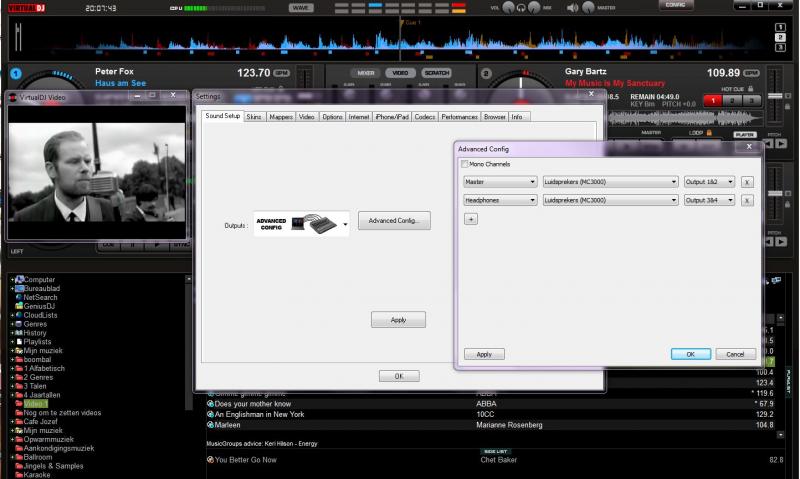
Task: Adjust the MASTER volume knob
Action: pos(588,8)
